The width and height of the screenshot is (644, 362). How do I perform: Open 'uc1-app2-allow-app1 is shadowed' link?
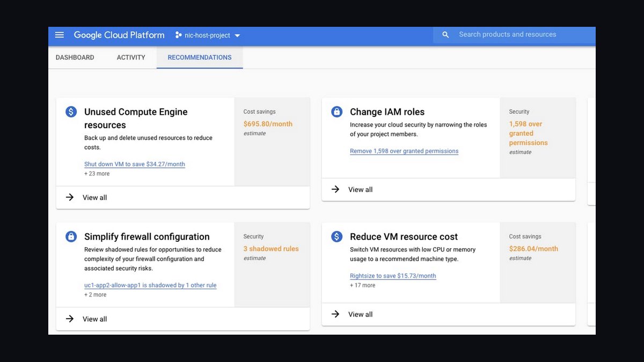[150, 285]
